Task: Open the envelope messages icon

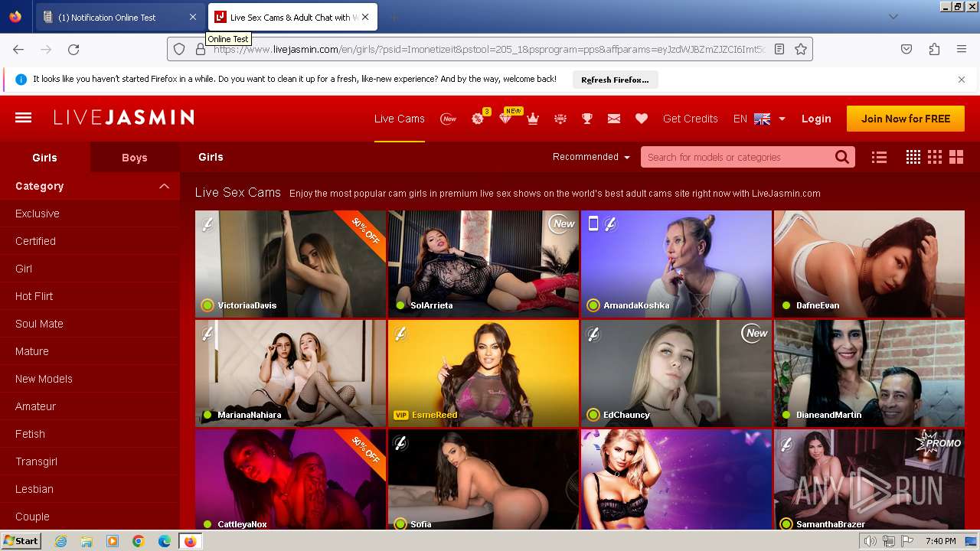Action: pyautogui.click(x=614, y=119)
